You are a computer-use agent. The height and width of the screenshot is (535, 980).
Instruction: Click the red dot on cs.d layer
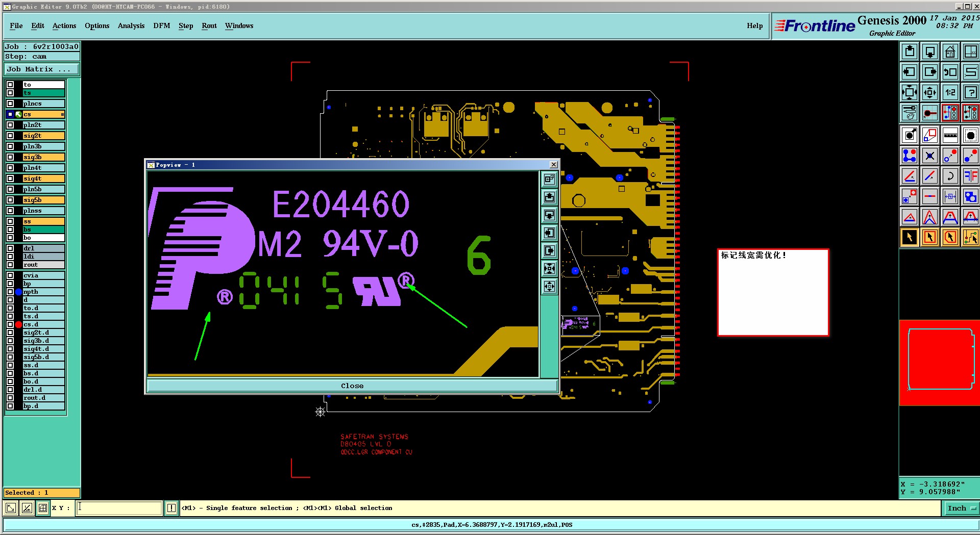pos(19,324)
